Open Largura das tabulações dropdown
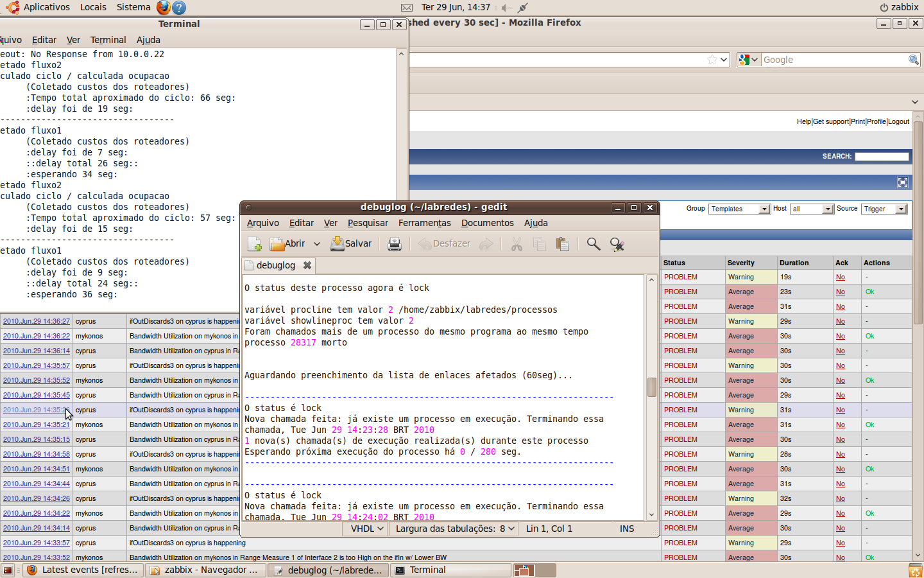 (455, 529)
